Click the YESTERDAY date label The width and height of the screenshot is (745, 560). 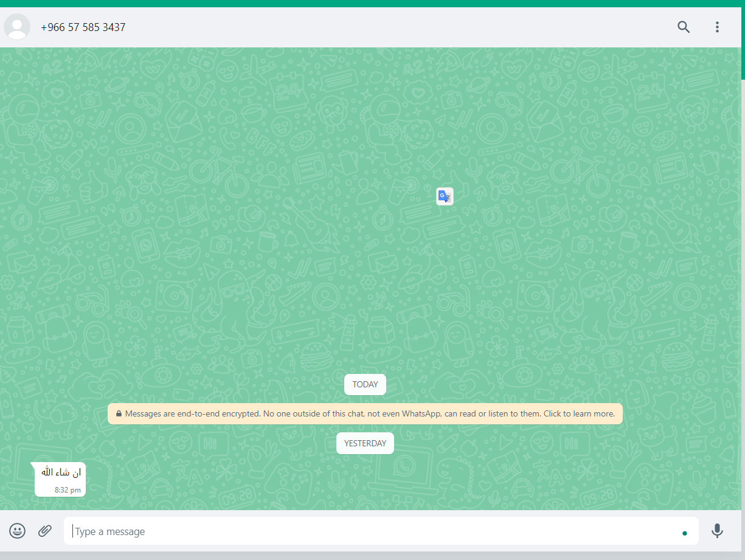pos(365,443)
